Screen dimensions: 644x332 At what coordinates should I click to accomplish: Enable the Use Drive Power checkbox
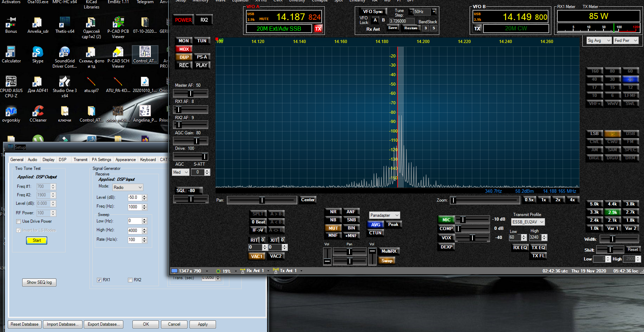(19, 222)
